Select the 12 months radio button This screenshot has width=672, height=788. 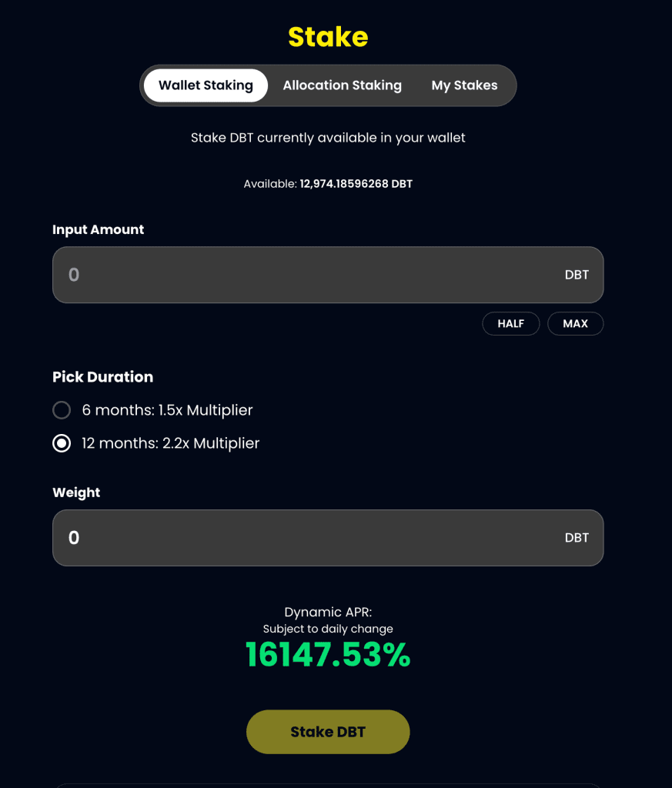pyautogui.click(x=62, y=443)
